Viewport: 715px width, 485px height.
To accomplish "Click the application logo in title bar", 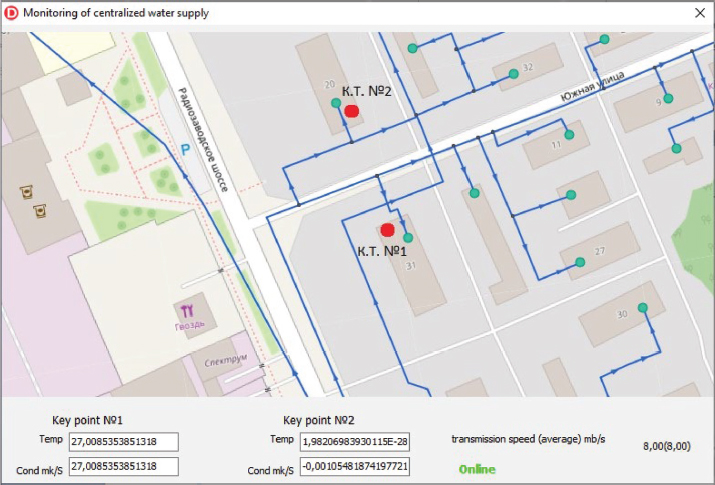I will tap(11, 14).
